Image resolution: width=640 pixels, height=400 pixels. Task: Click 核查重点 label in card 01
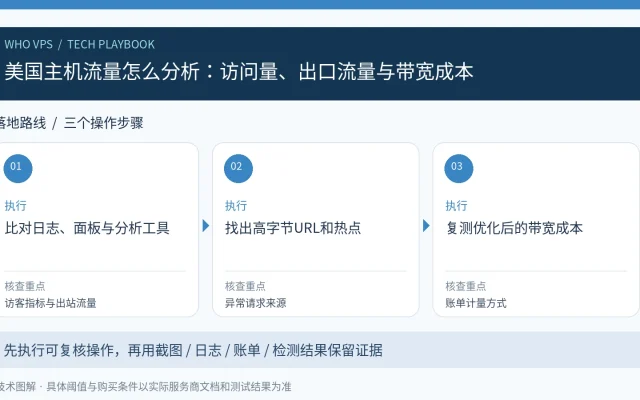[25, 286]
